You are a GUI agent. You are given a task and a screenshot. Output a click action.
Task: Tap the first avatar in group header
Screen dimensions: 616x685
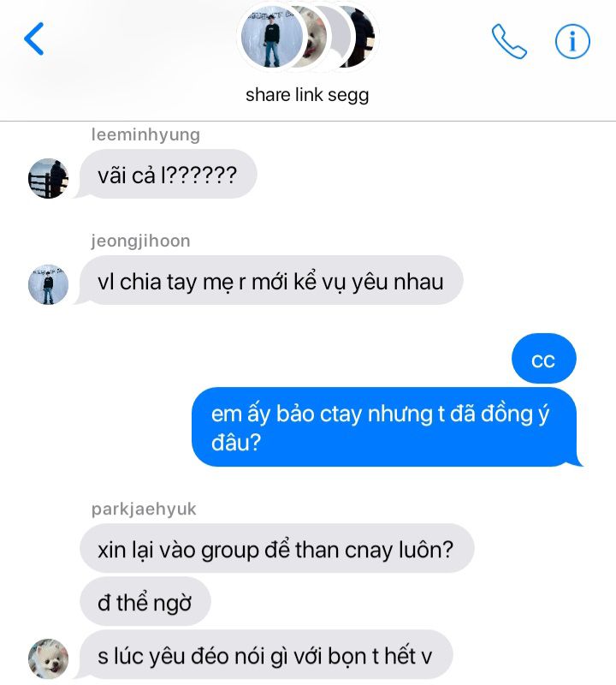coord(272,37)
